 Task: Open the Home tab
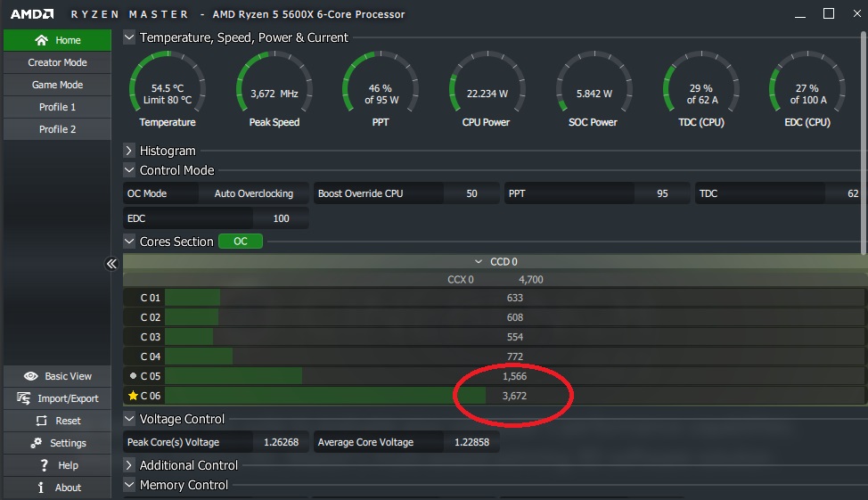click(58, 40)
